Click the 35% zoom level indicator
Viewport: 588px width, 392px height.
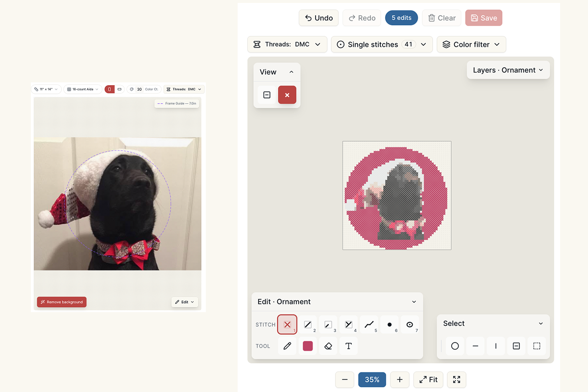coord(372,380)
